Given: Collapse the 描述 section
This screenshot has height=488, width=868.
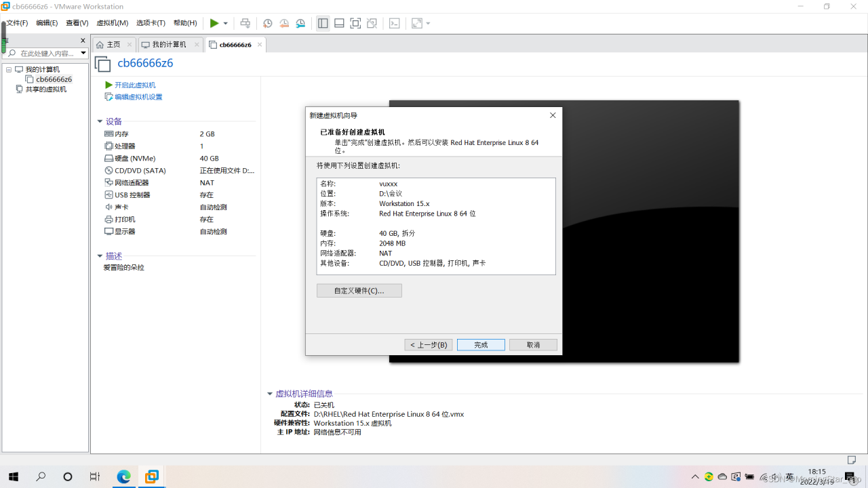Looking at the screenshot, I should pyautogui.click(x=100, y=256).
